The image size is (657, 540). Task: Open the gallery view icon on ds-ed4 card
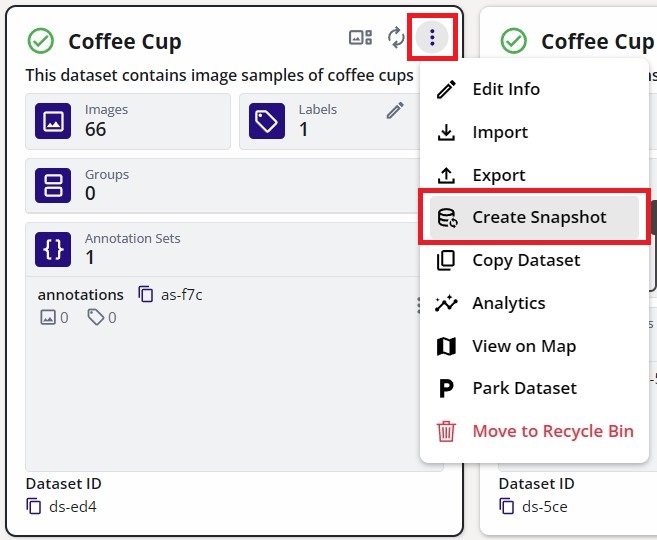[x=360, y=37]
